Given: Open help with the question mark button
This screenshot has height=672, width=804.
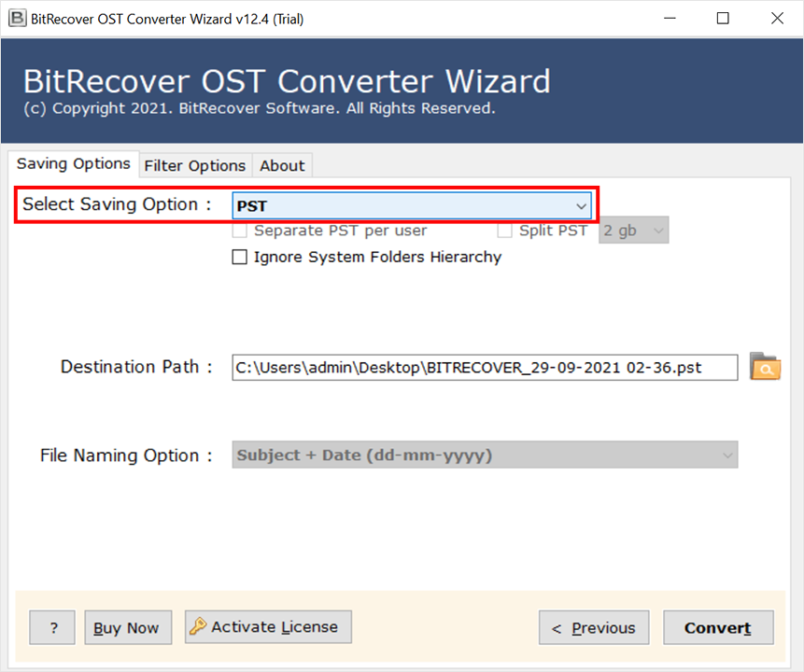Looking at the screenshot, I should pos(53,628).
